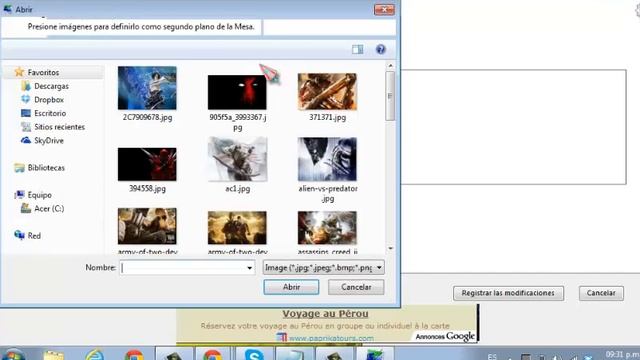Click Registrar las modificaciones button

click(x=508, y=293)
